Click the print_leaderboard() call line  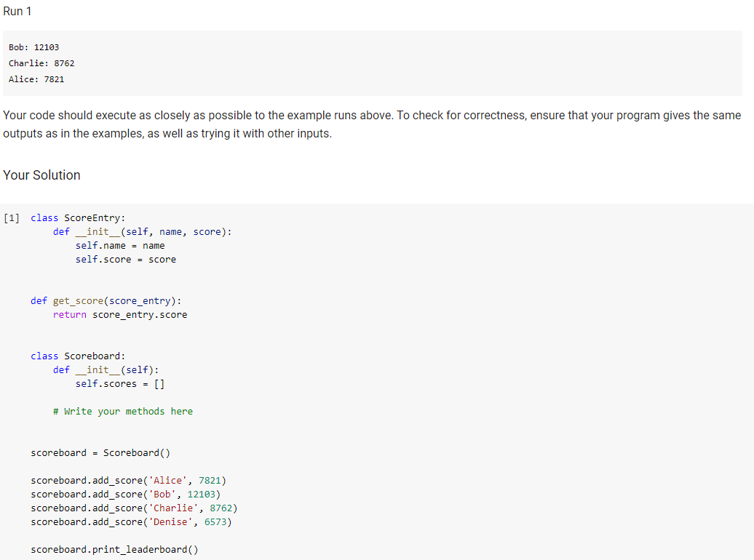coord(114,549)
